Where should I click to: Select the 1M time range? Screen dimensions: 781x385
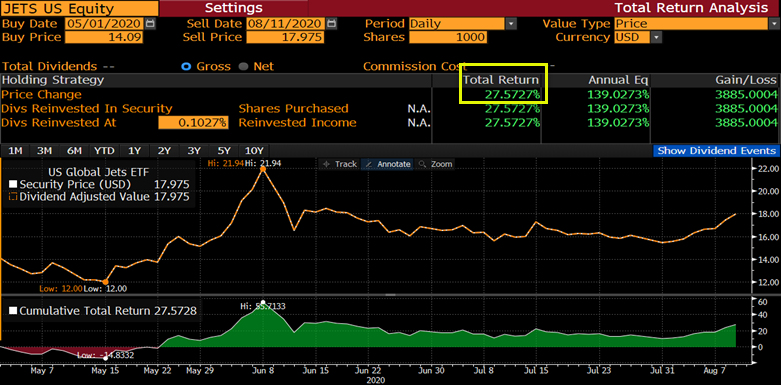pos(16,151)
